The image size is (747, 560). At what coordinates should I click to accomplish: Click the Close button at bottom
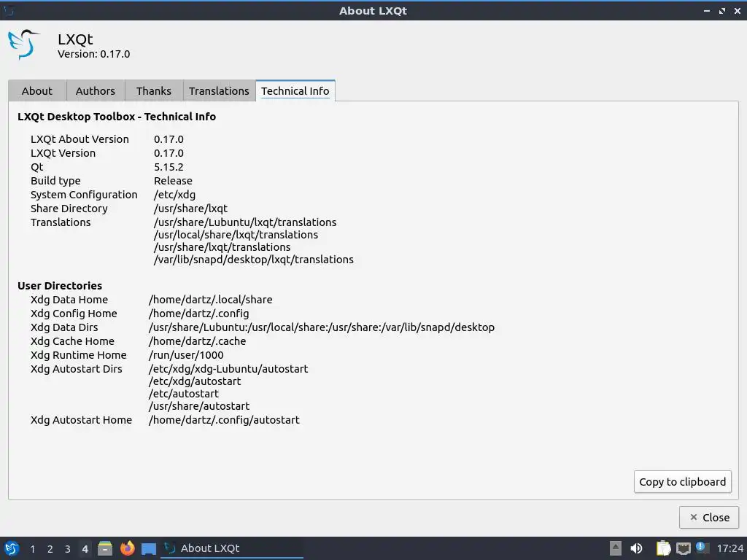point(709,517)
